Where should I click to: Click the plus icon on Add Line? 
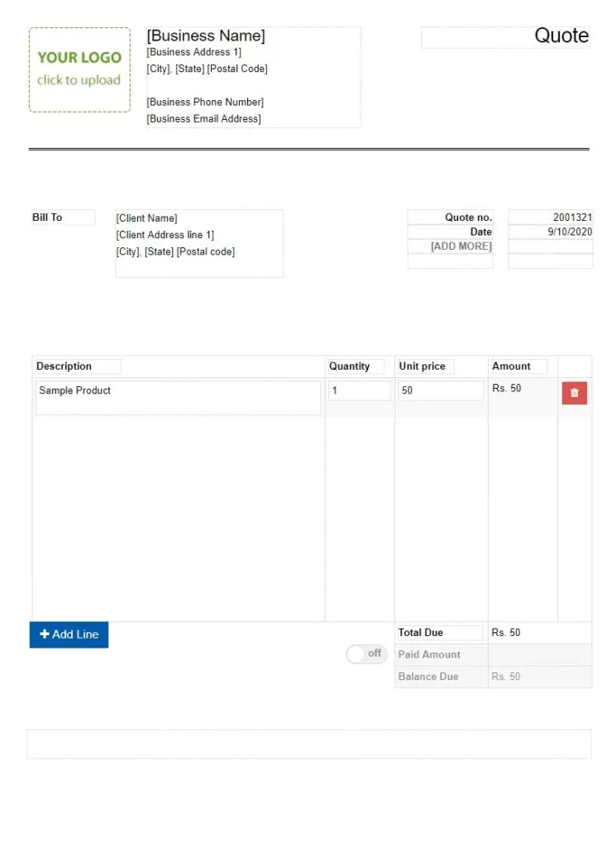(x=45, y=634)
